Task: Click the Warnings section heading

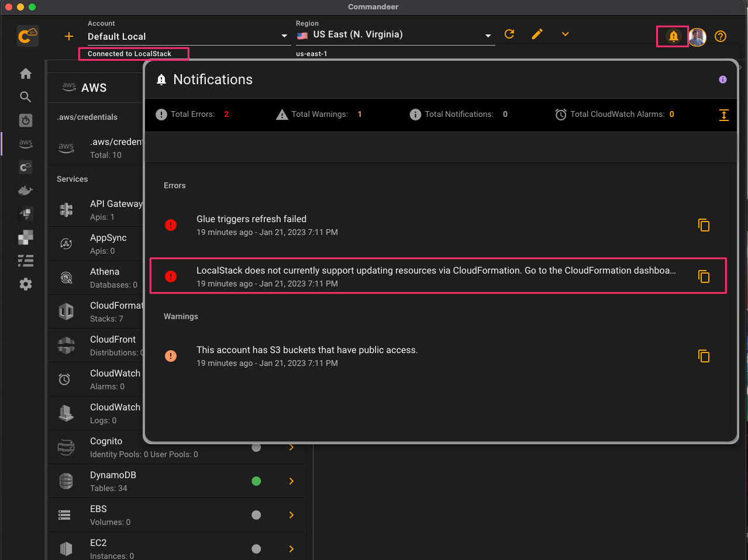Action: [181, 316]
